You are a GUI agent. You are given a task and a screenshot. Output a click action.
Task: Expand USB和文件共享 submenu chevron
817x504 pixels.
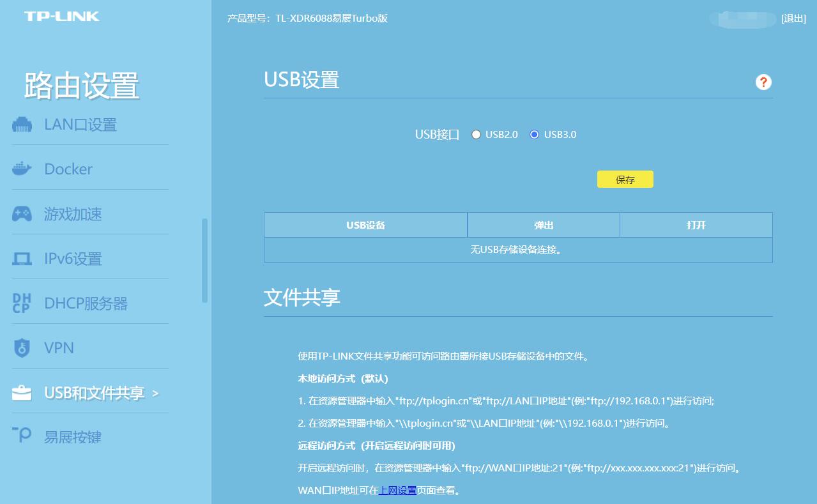[x=157, y=395]
